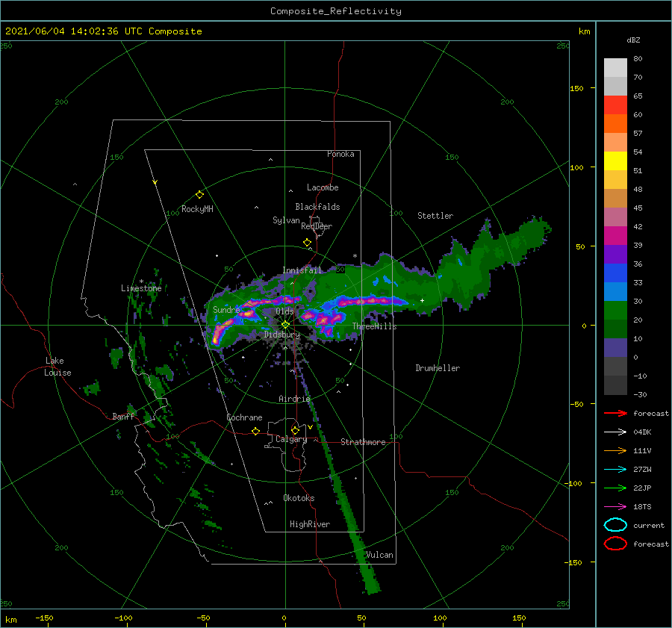672x628 pixels.
Task: Click the Drumheller town label
Action: tap(438, 368)
